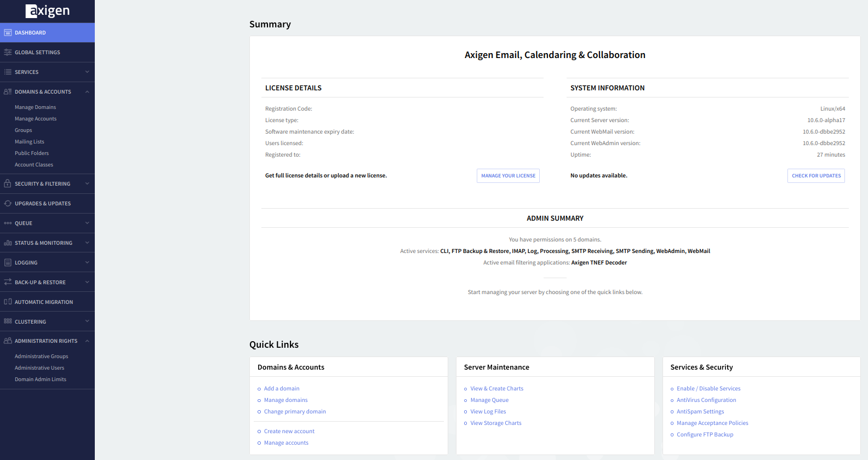The image size is (868, 460).
Task: Click the Status & Monitoring chart icon
Action: 8,243
